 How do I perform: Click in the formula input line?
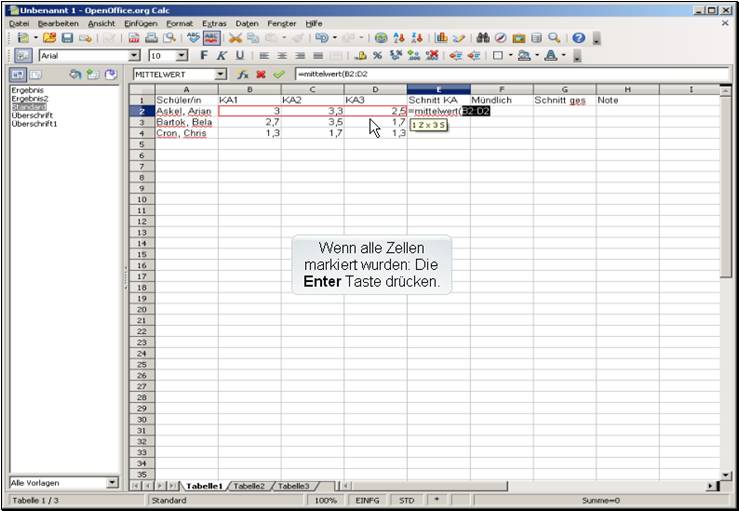500,75
